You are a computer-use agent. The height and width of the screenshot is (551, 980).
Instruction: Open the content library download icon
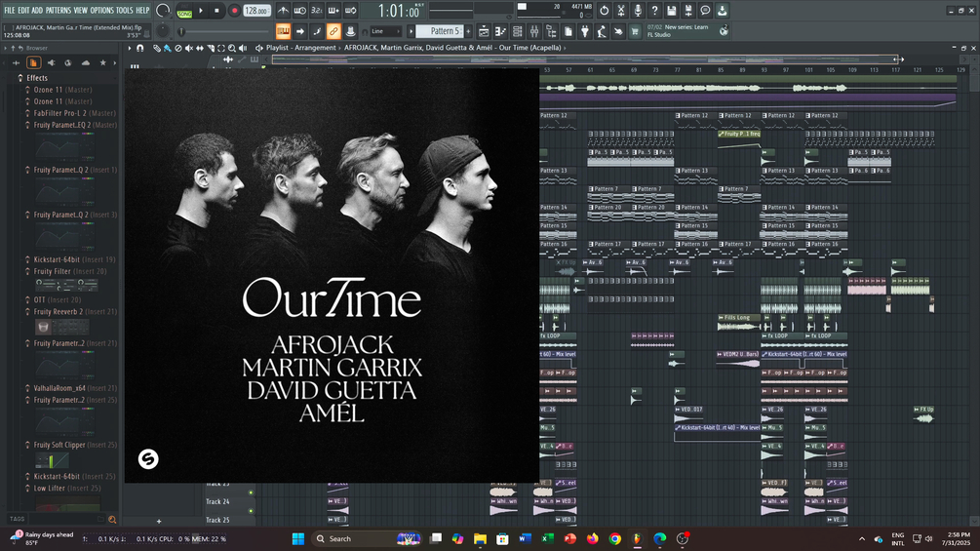point(722,11)
